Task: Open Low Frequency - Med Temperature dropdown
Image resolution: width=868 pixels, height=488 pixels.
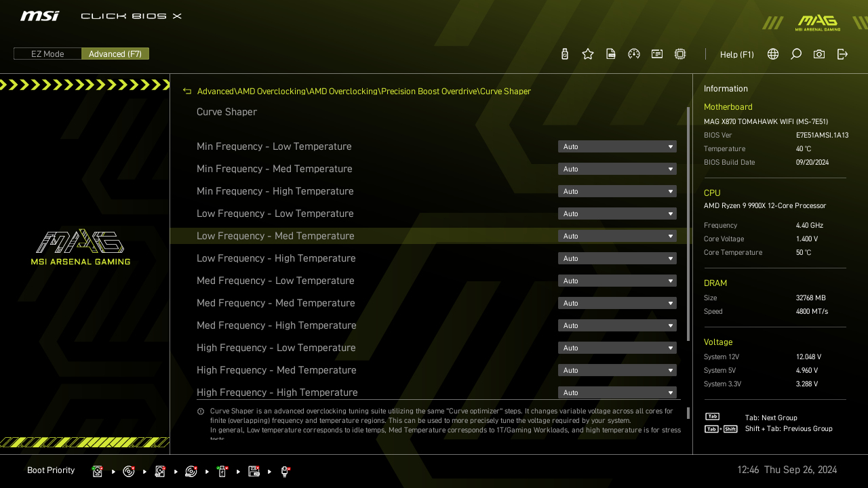Action: click(617, 236)
